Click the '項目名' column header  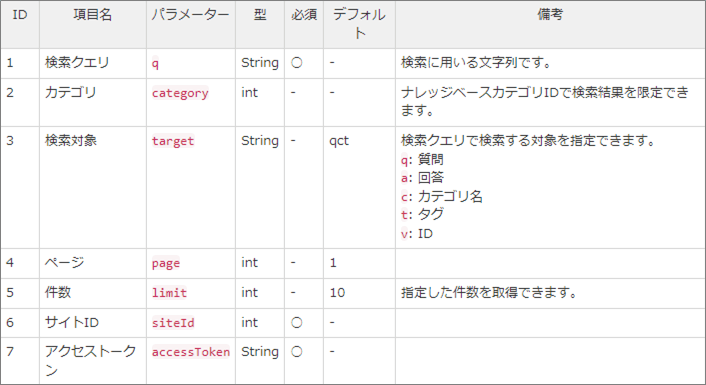pyautogui.click(x=93, y=15)
